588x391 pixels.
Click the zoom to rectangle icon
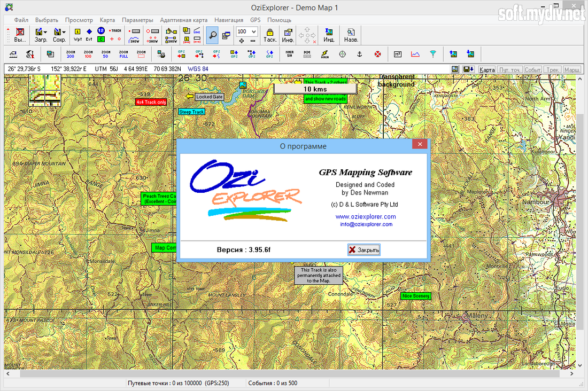point(141,54)
